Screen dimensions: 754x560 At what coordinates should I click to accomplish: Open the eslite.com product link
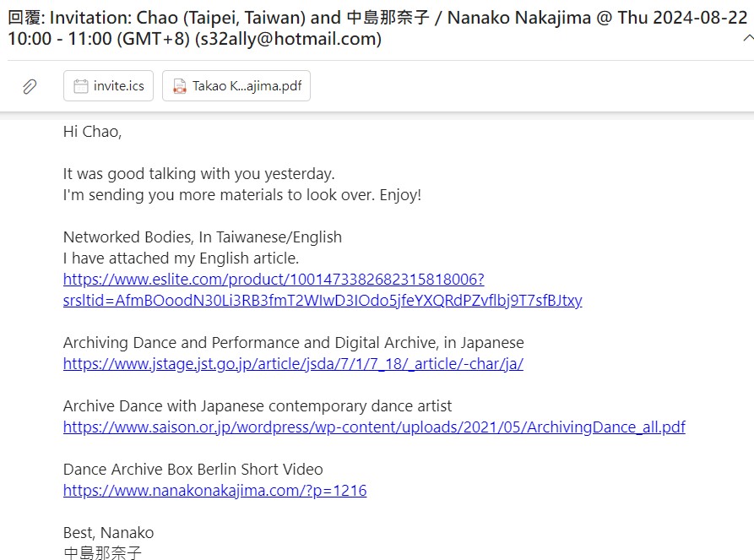click(274, 280)
